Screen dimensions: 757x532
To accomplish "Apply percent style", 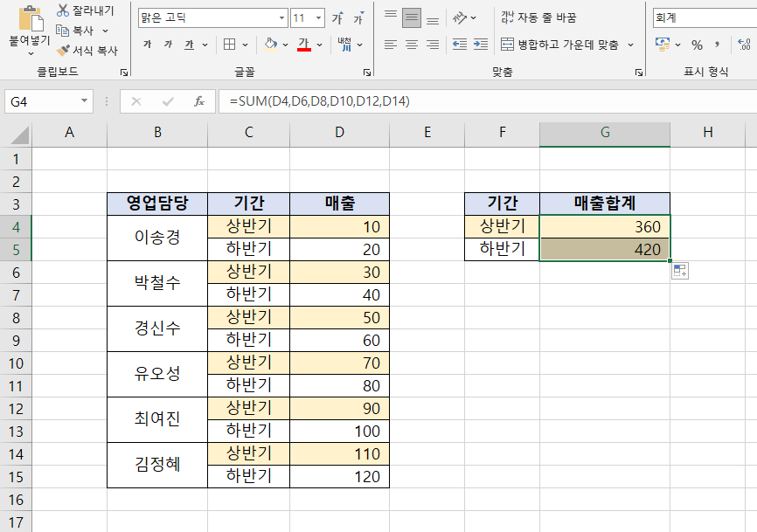I will coord(697,45).
